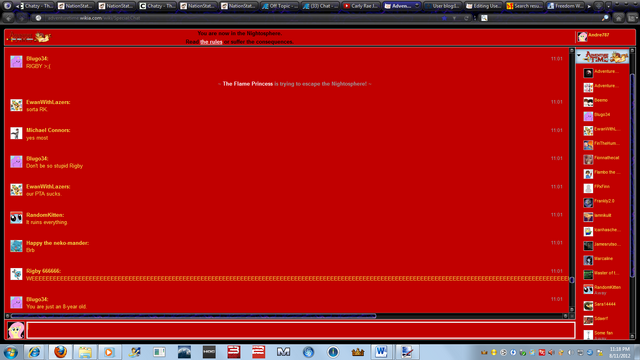Select FPxFinn in the user list

tap(602, 188)
